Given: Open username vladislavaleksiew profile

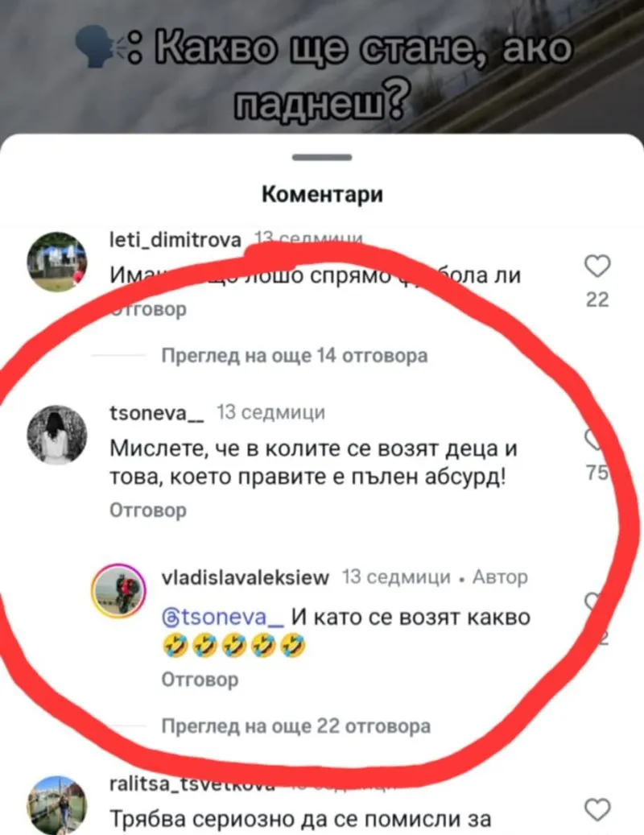Looking at the screenshot, I should tap(246, 577).
